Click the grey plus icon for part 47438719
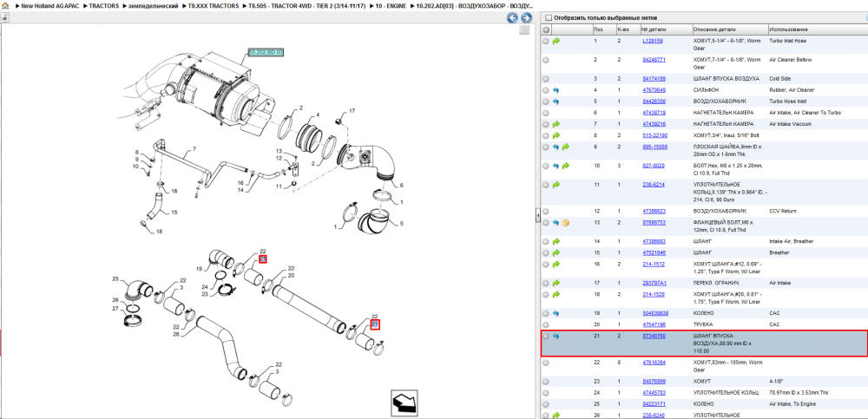 coord(546,113)
